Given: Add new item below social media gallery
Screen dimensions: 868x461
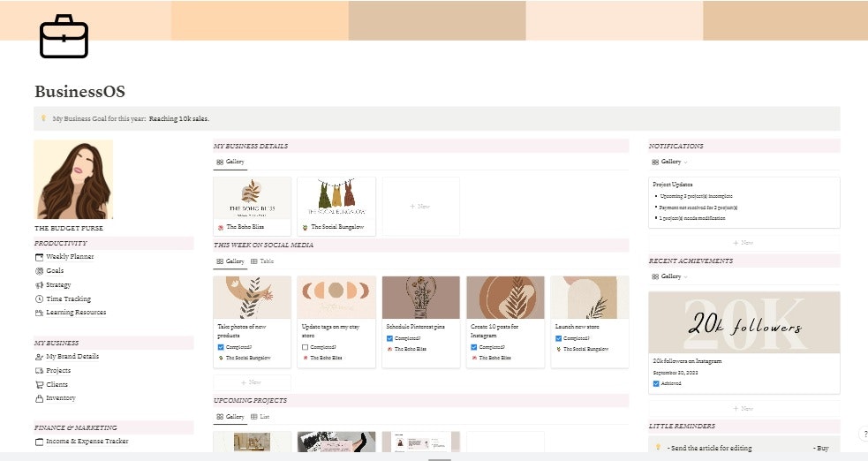Looking at the screenshot, I should 252,382.
